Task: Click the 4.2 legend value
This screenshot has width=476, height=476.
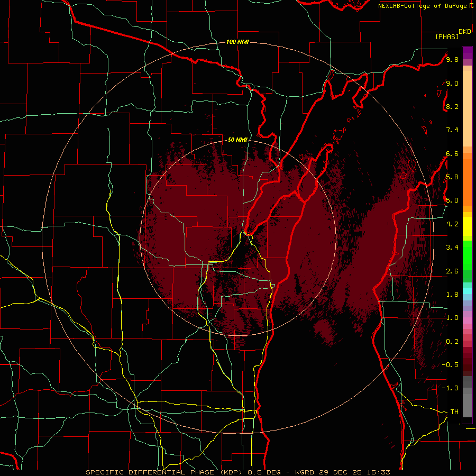Action: [452, 224]
